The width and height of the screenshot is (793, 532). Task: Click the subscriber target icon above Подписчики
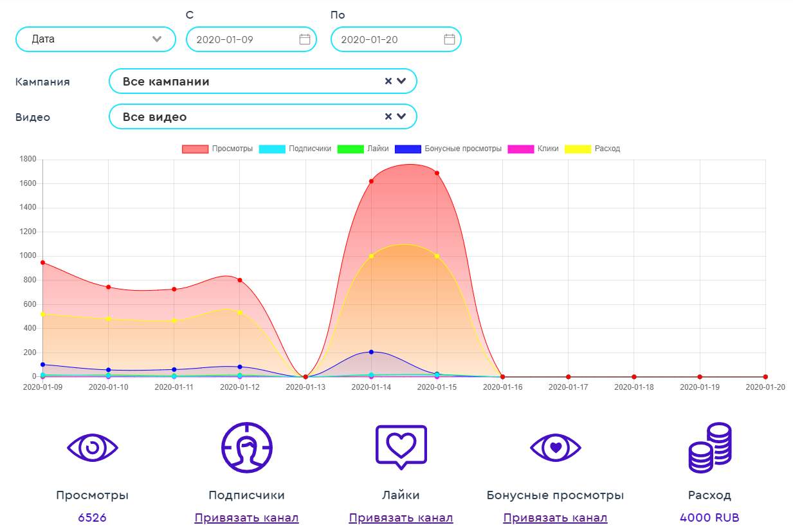(246, 447)
